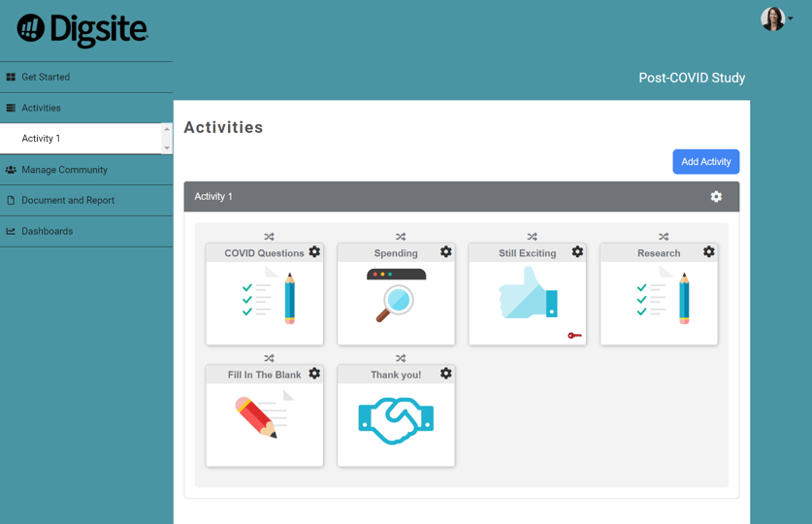
Task: Click the Activities page heading
Action: point(224,127)
